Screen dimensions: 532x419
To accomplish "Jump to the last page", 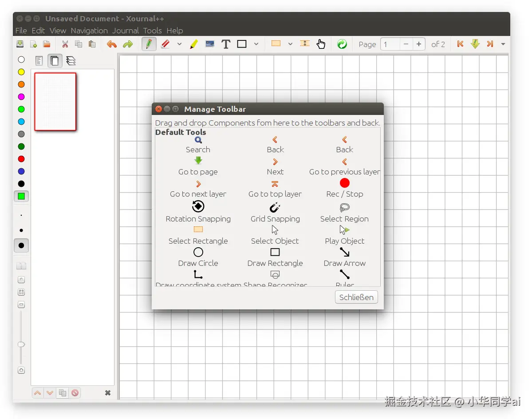I will click(x=490, y=44).
